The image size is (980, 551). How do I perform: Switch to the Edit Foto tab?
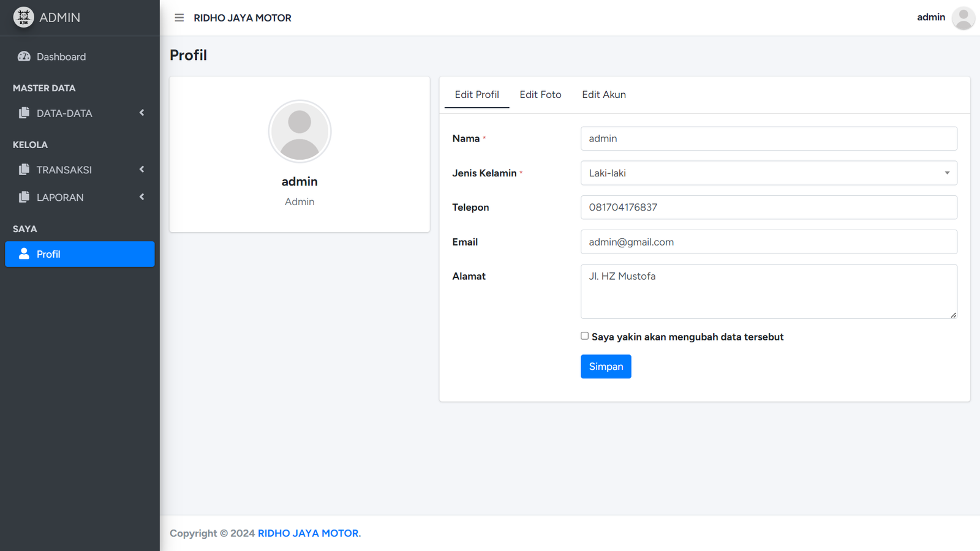point(540,94)
